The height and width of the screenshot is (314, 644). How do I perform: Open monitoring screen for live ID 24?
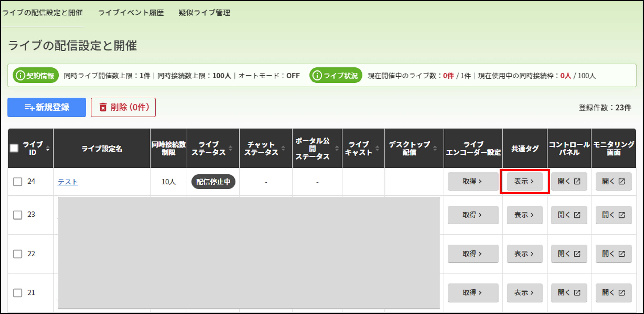(613, 182)
